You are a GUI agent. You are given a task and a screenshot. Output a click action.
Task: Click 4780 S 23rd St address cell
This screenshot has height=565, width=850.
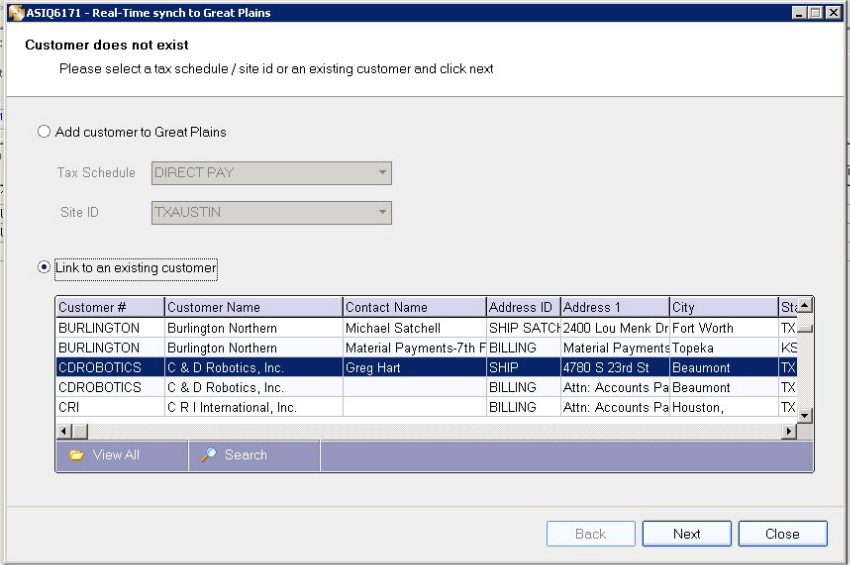coord(615,368)
